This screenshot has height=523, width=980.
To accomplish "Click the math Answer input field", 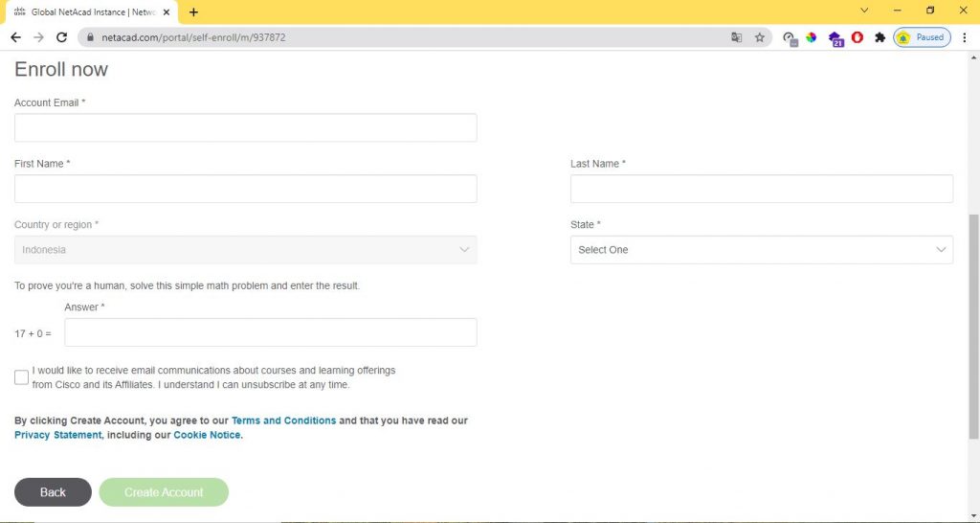I will 271,332.
